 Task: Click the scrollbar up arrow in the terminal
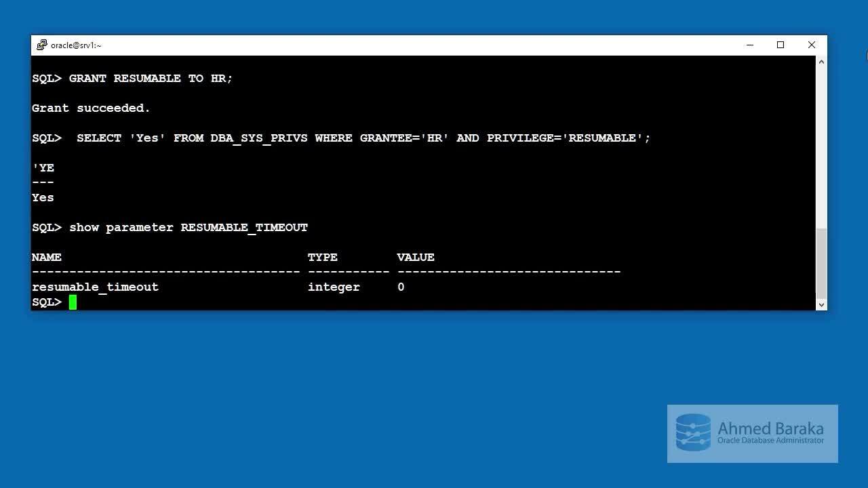[x=821, y=62]
